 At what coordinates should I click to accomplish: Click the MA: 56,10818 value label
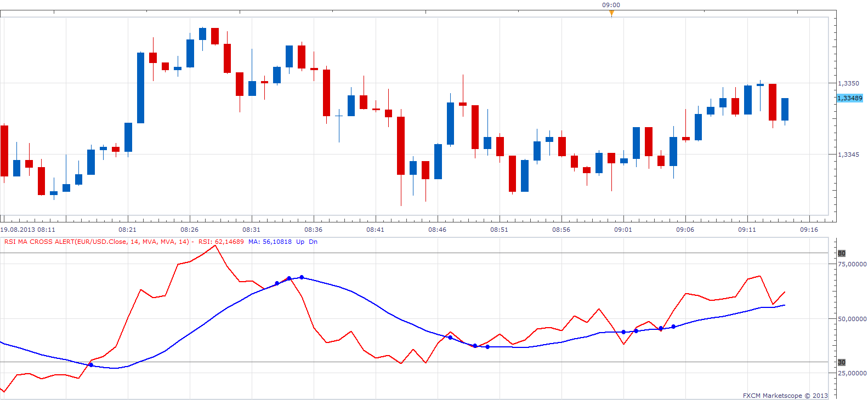270,242
